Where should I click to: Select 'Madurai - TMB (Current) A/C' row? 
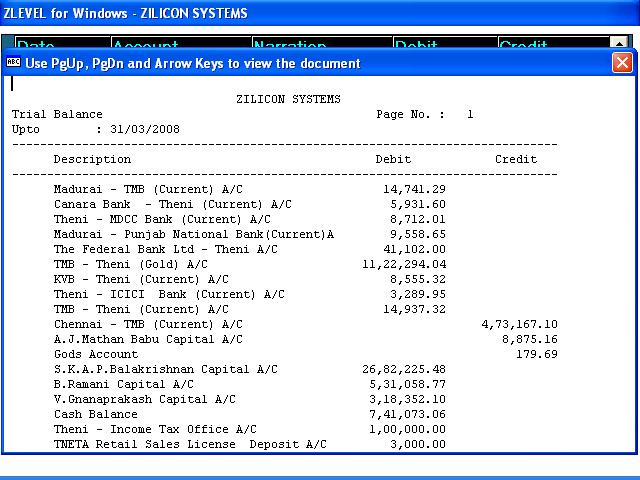148,189
